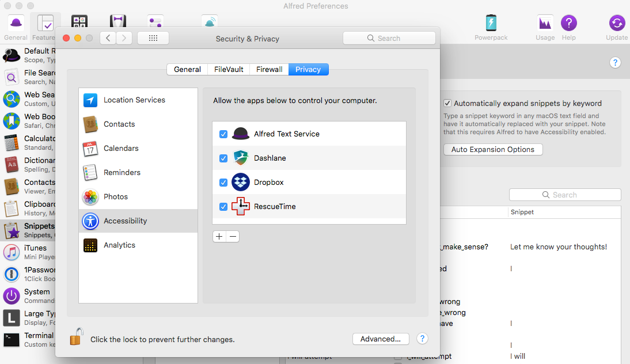Screen dimensions: 630x364
Task: Select Web Search feature in Alfred sidebar
Action: tap(28, 99)
